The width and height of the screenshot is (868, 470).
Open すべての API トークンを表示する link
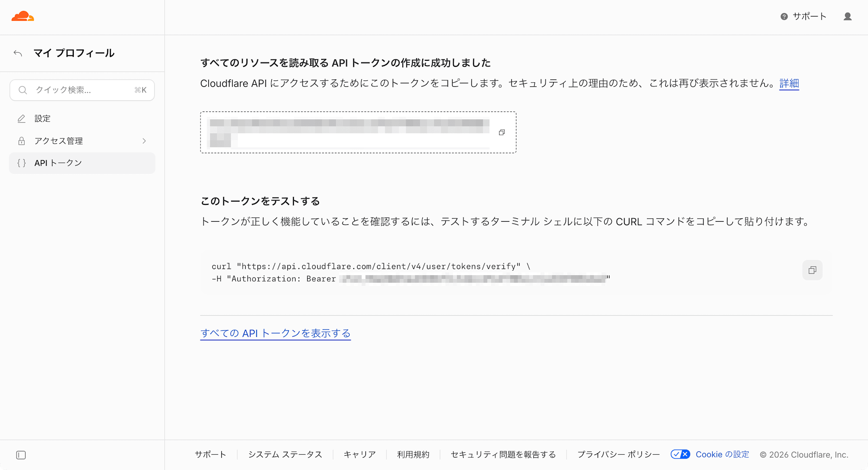(276, 333)
